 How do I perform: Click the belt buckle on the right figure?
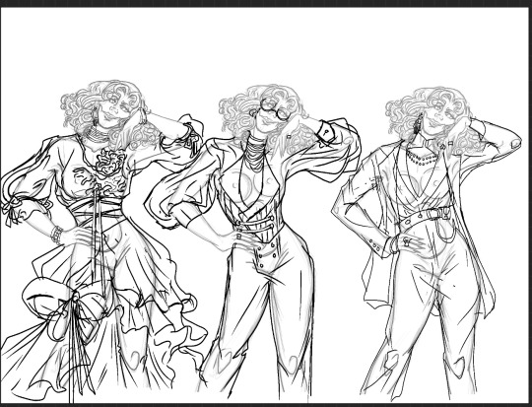[x=439, y=213]
